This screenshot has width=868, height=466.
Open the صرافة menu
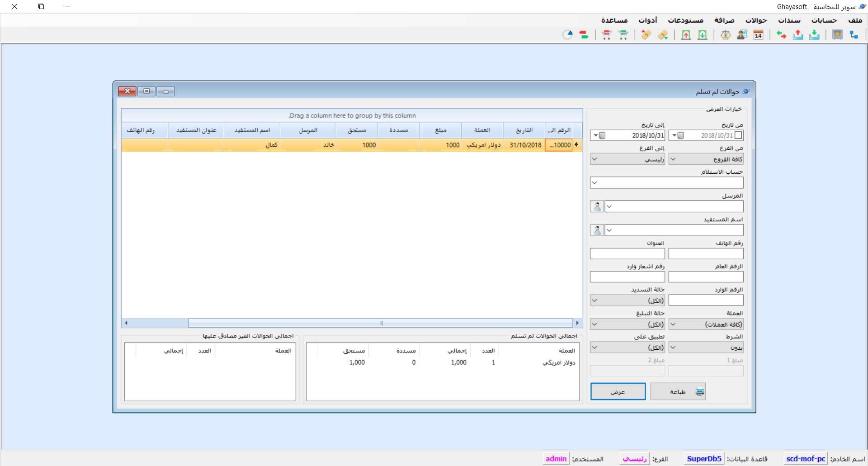(x=724, y=20)
